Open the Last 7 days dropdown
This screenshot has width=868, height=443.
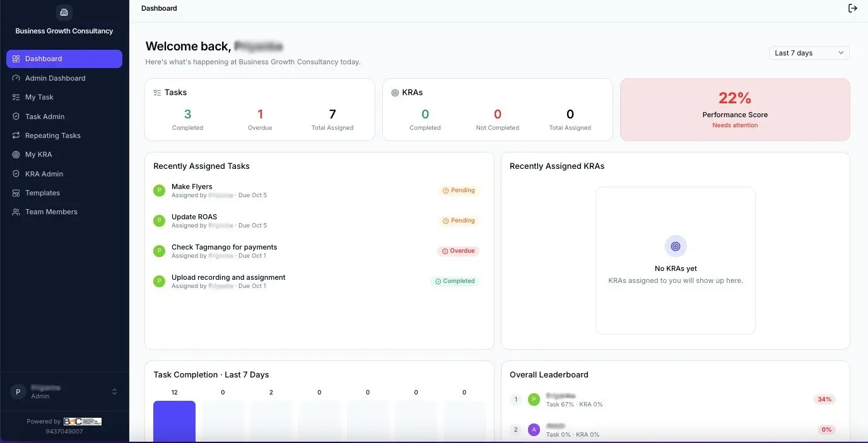809,53
